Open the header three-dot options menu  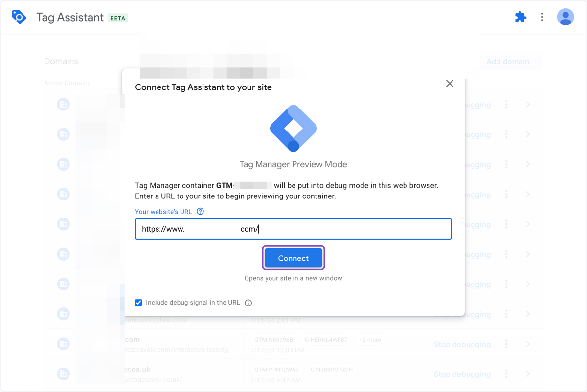coord(542,17)
